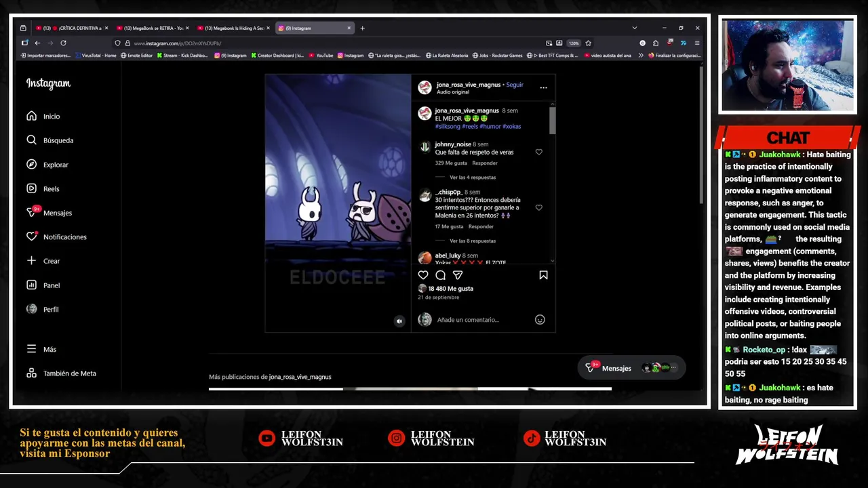Screen dimensions: 868x488
Task: Go back in the browser
Action: (x=37, y=43)
